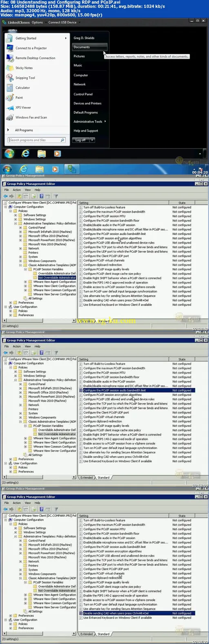Select highlighted Disable sending CAD when users press Ctrl+Alt+Del row
Image resolution: width=209 pixels, height=644 pixels.
[137, 613]
